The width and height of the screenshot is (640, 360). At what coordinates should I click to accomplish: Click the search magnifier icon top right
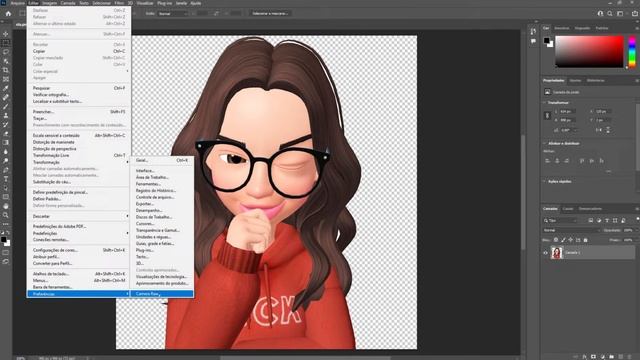610,13
